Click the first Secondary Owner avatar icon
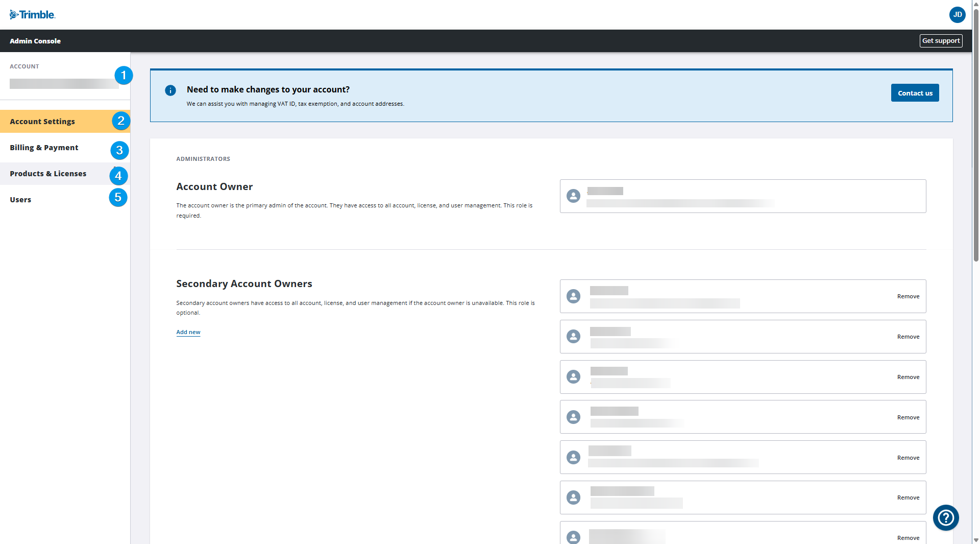Screen dimensions: 980x544 pyautogui.click(x=573, y=296)
